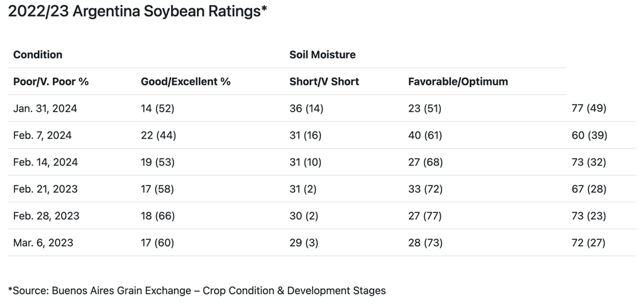The image size is (644, 304).
Task: Click the '72 (27)' table cell
Action: 588,242
